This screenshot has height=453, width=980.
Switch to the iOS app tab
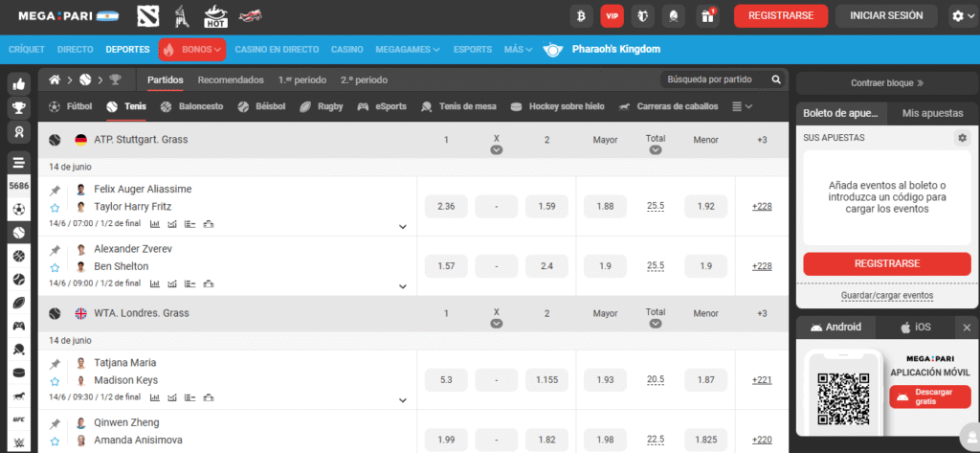916,327
